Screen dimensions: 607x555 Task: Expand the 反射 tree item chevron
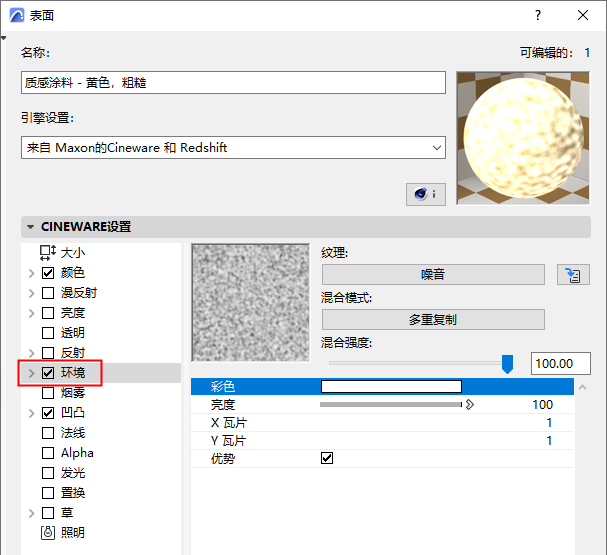[x=32, y=353]
